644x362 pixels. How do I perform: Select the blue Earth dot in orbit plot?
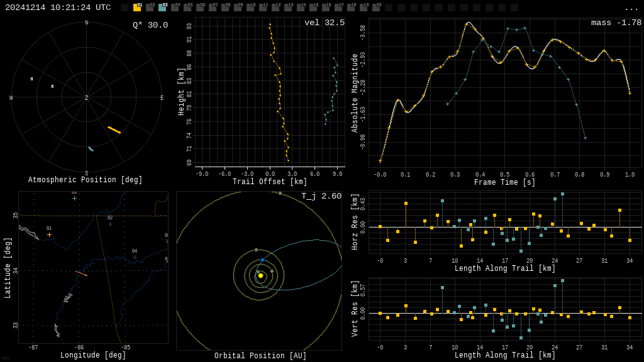tap(263, 260)
